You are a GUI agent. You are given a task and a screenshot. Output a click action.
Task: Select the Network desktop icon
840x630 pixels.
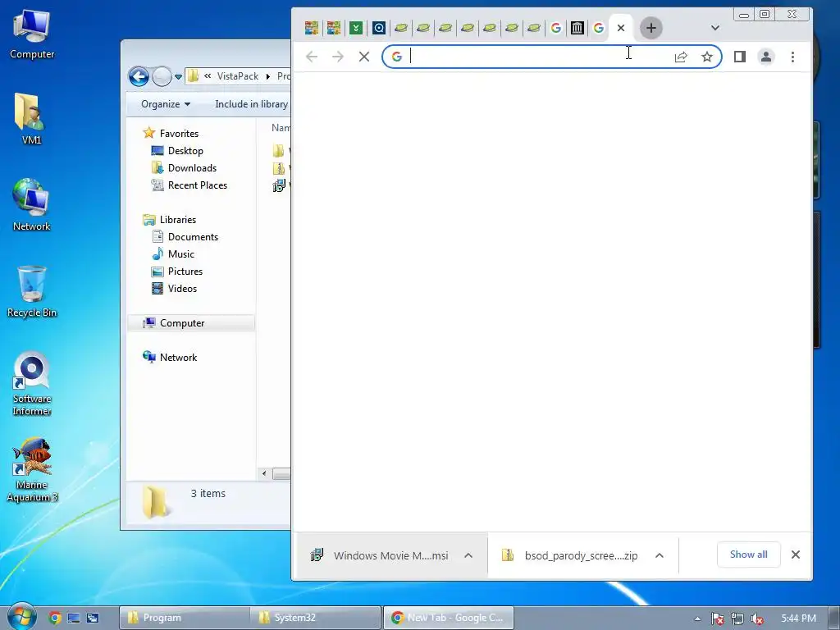click(32, 204)
